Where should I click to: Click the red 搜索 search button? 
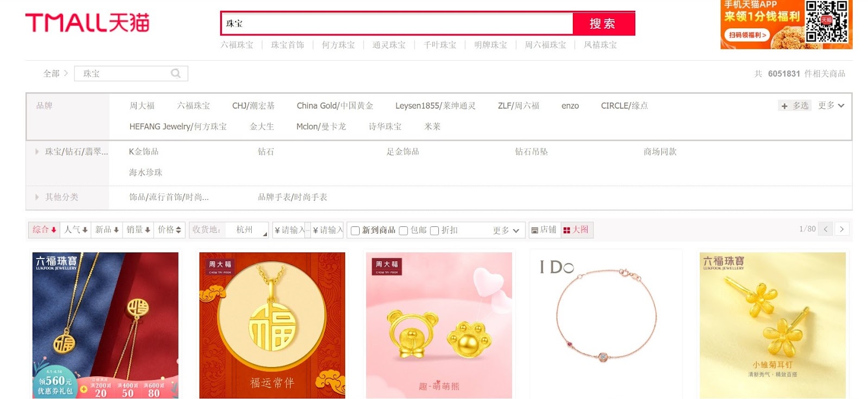pos(603,24)
